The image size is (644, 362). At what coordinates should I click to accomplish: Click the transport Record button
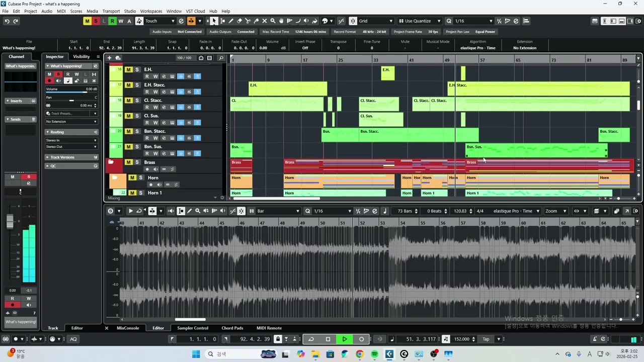(361, 339)
